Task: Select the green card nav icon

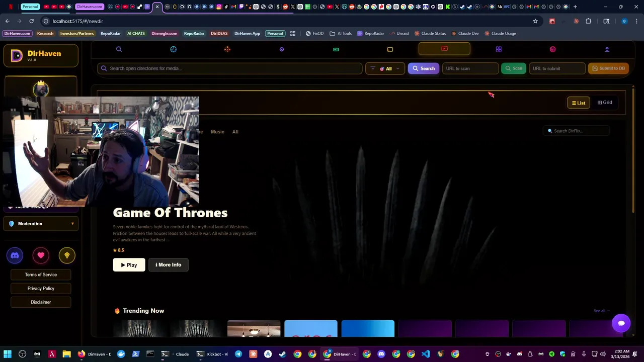Action: [336, 49]
